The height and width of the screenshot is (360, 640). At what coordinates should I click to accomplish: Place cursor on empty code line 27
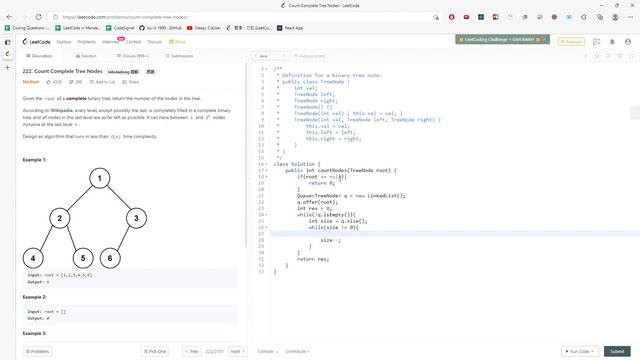pos(455,234)
